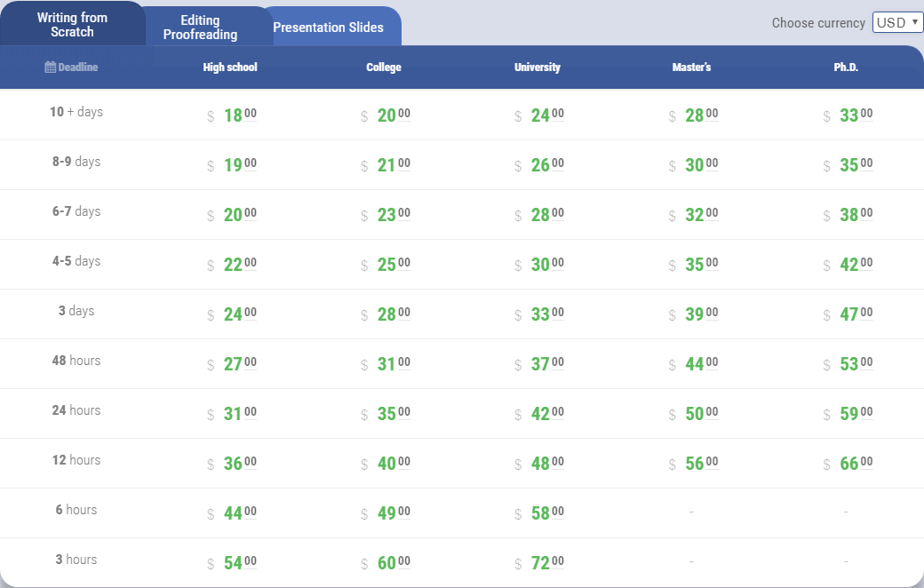Choose College 3 hours price $60.00
This screenshot has height=588, width=924.
[x=386, y=562]
